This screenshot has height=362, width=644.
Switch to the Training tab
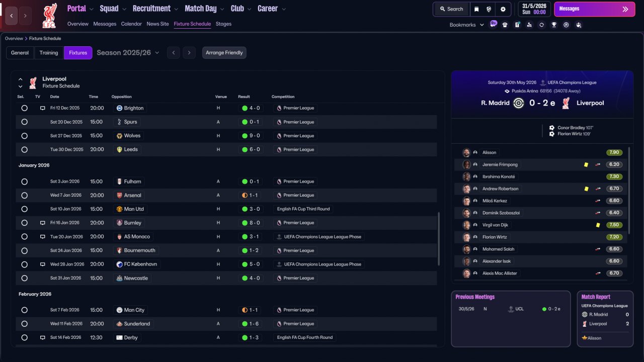click(x=49, y=53)
